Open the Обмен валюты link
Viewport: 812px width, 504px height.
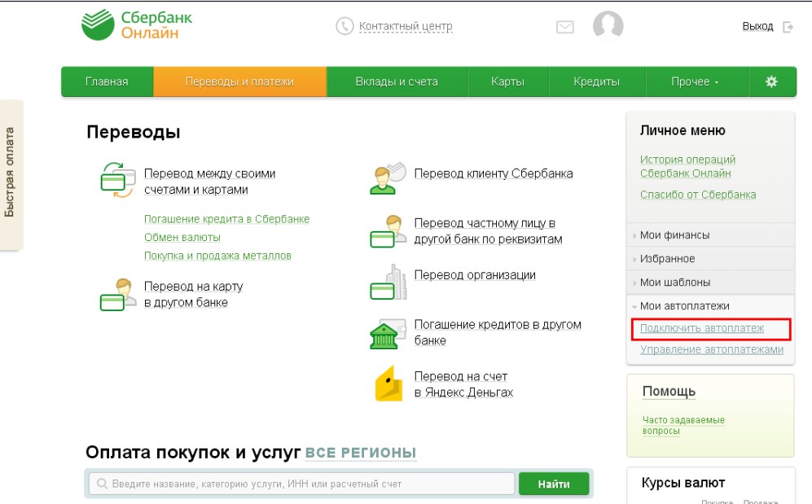[x=182, y=238]
